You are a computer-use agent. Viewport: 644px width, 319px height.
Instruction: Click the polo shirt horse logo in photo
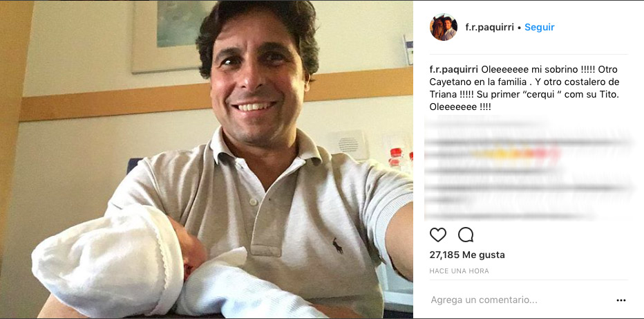[x=338, y=246]
